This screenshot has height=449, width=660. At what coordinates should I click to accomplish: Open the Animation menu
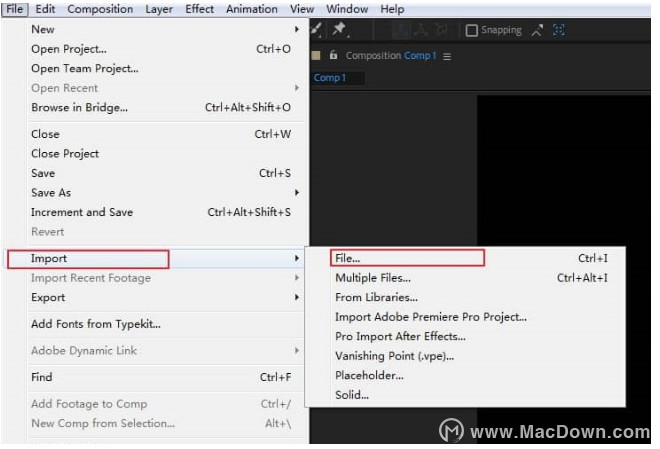252,9
